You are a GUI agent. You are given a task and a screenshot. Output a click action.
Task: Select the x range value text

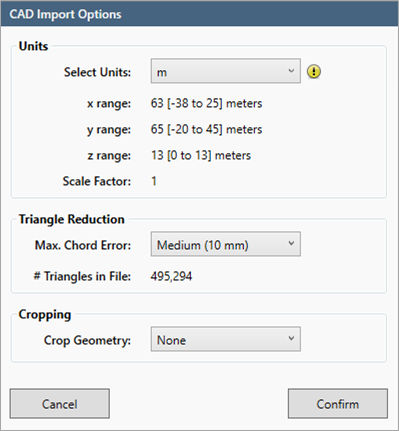coord(206,103)
